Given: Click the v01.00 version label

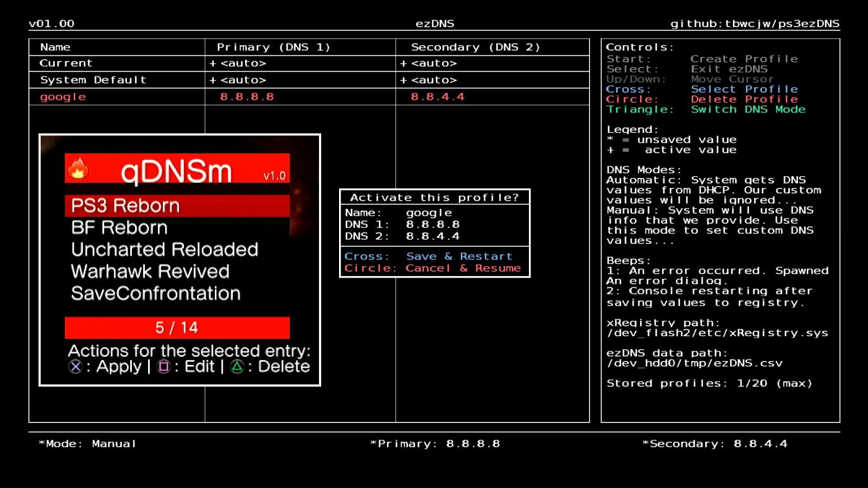Looking at the screenshot, I should (x=52, y=23).
